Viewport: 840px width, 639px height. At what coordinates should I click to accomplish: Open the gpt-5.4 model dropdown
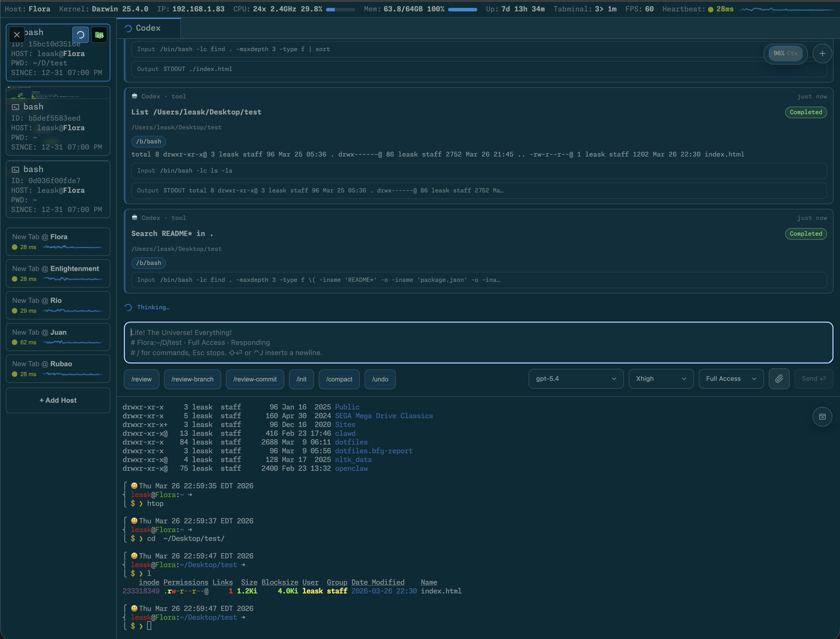(x=576, y=379)
